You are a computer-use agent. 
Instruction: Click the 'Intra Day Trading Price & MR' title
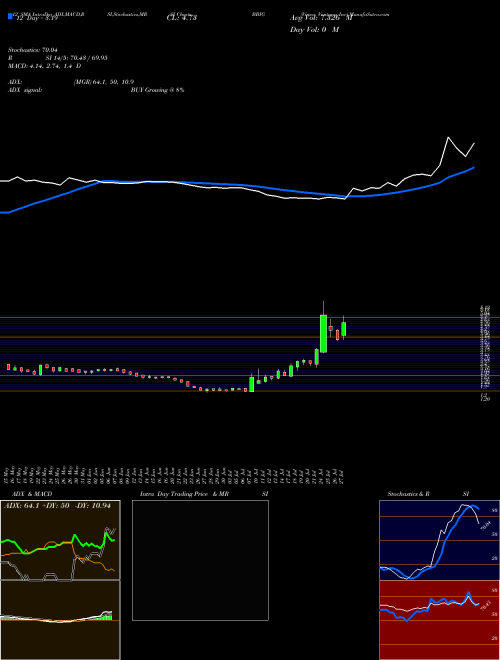pyautogui.click(x=185, y=494)
